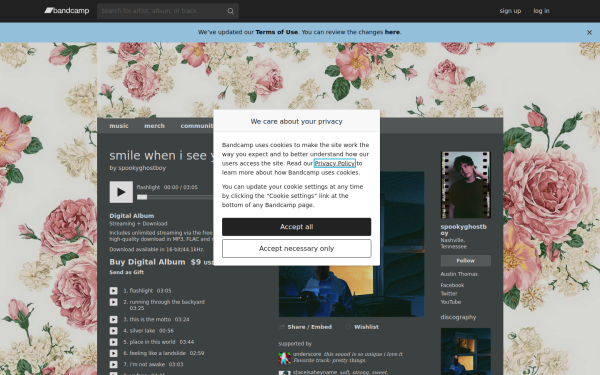The image size is (600, 375).
Task: Play track 2 running through the backyard icon
Action: (x=114, y=302)
